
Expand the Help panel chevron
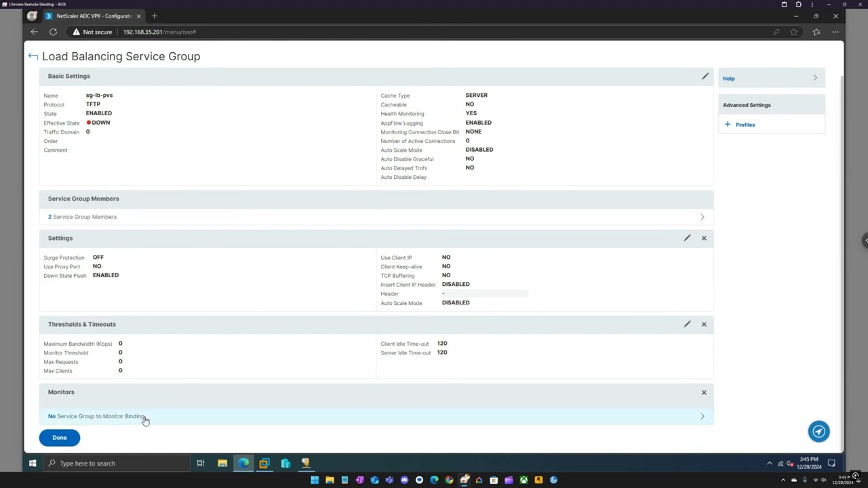click(815, 78)
